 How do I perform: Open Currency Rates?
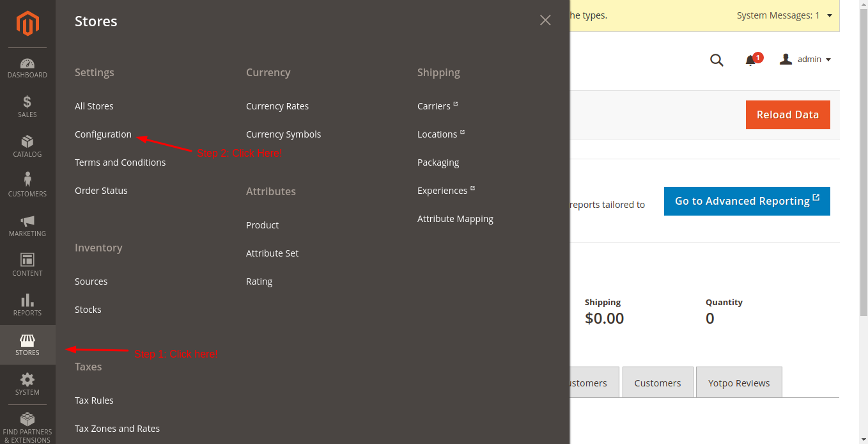[277, 106]
